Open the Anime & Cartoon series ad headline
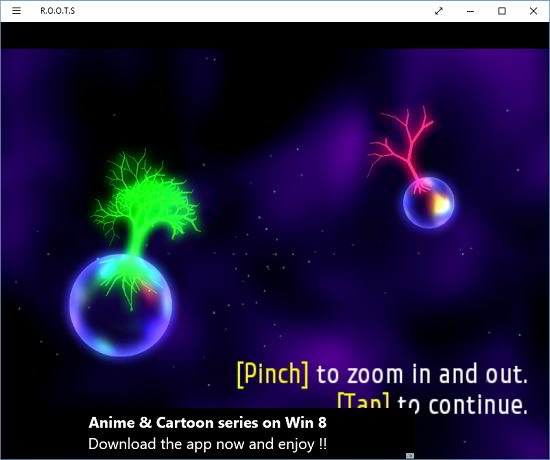Viewport: 550px width, 460px height. pos(208,423)
